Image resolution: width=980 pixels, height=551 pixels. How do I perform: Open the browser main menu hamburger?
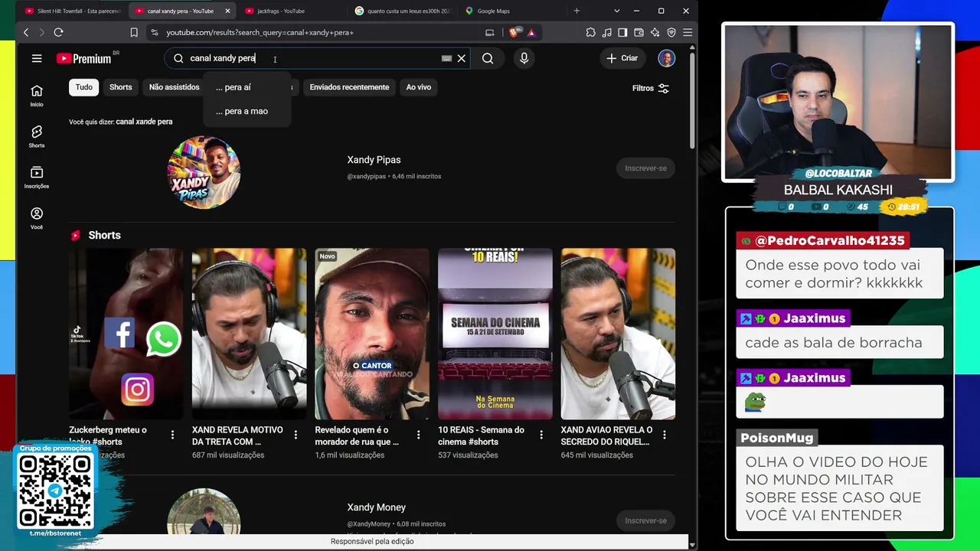click(688, 32)
